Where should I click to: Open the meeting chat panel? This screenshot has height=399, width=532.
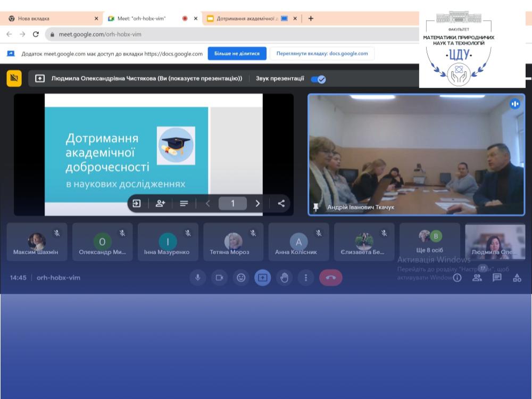497,277
